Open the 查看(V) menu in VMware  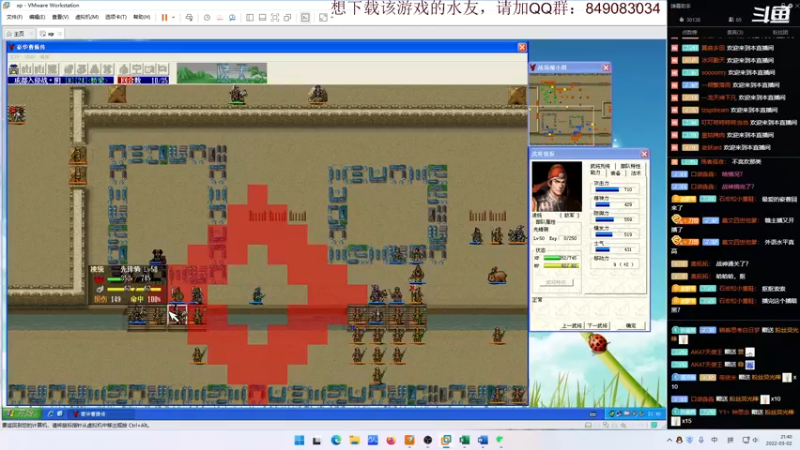click(60, 17)
